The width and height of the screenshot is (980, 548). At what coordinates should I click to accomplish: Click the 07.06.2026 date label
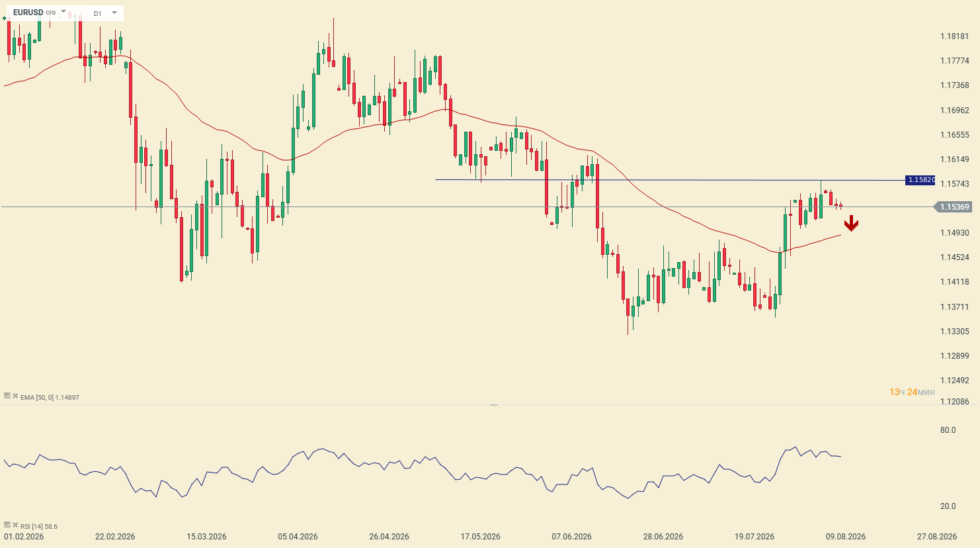click(571, 537)
